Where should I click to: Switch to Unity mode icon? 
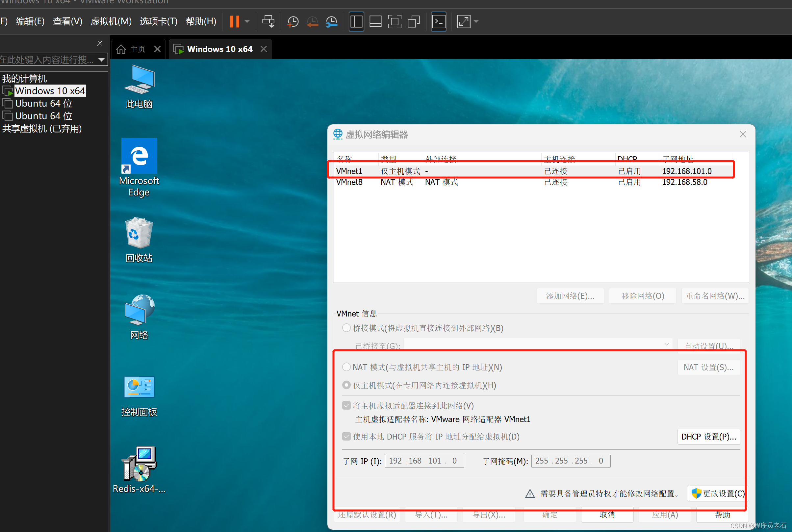414,21
